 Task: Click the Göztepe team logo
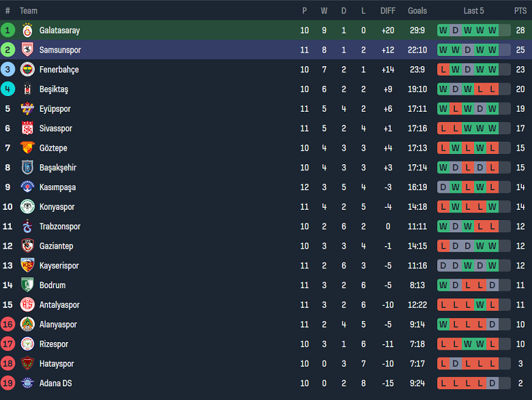pos(27,148)
